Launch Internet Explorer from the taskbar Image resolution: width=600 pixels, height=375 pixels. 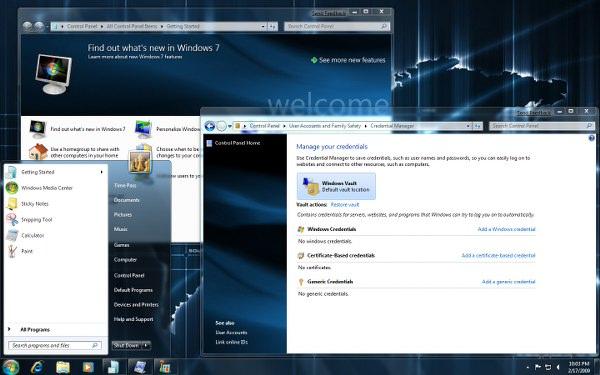click(37, 367)
